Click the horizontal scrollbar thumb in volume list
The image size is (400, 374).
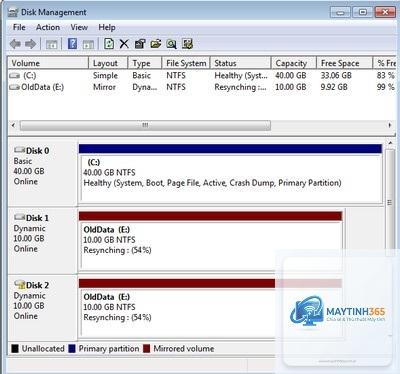[x=145, y=125]
